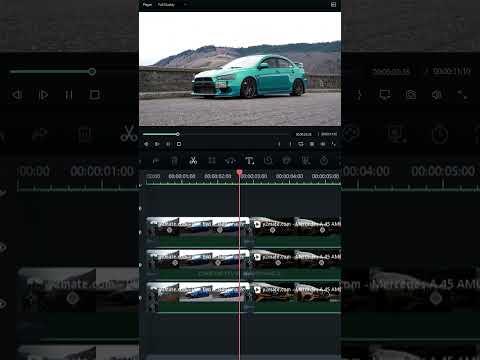480x360 pixels.
Task: Open the player display settings icon
Action: [x=301, y=144]
